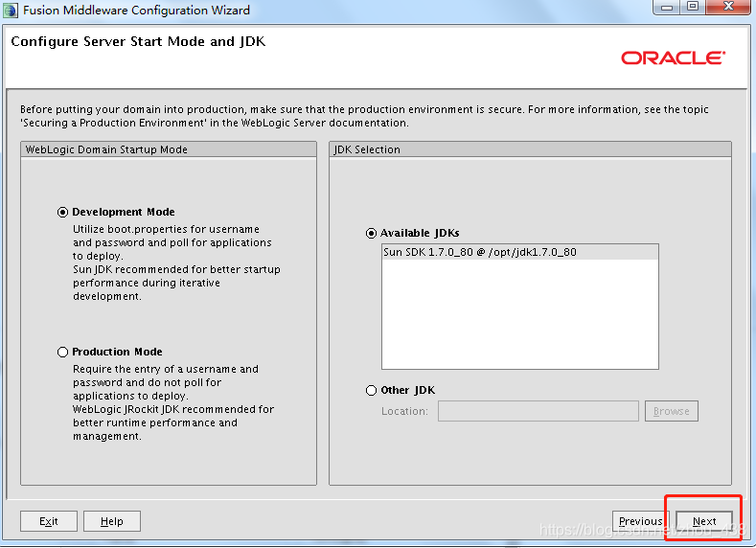This screenshot has height=548, width=756.
Task: Choose the Available JDKs option
Action: point(371,233)
